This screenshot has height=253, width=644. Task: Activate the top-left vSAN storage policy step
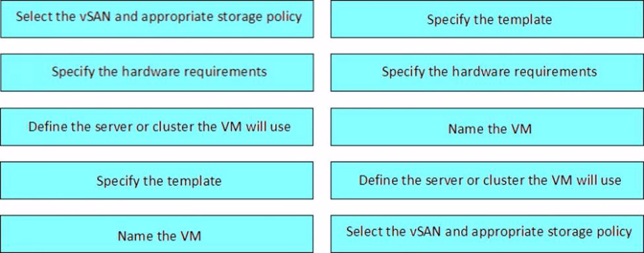(157, 19)
